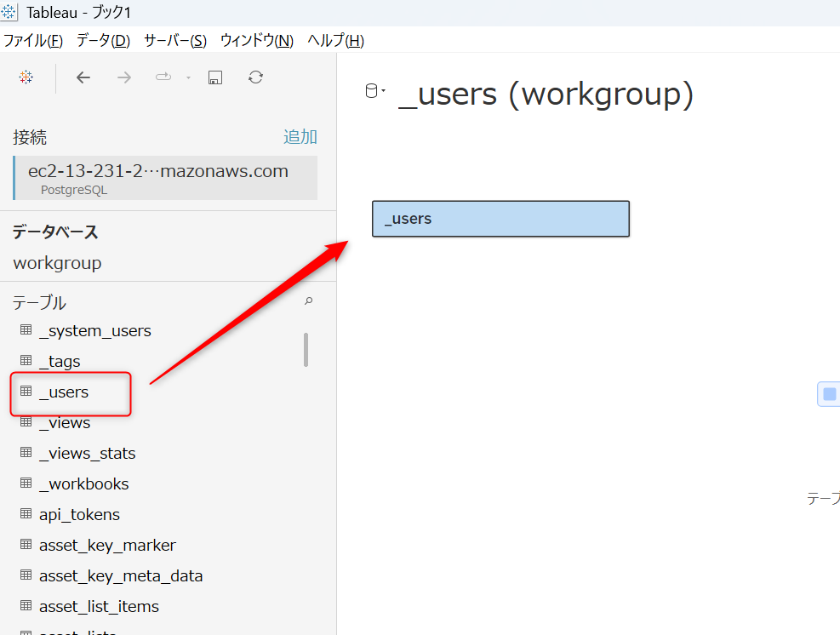
Task: Open the ヘルプ menu
Action: (334, 40)
